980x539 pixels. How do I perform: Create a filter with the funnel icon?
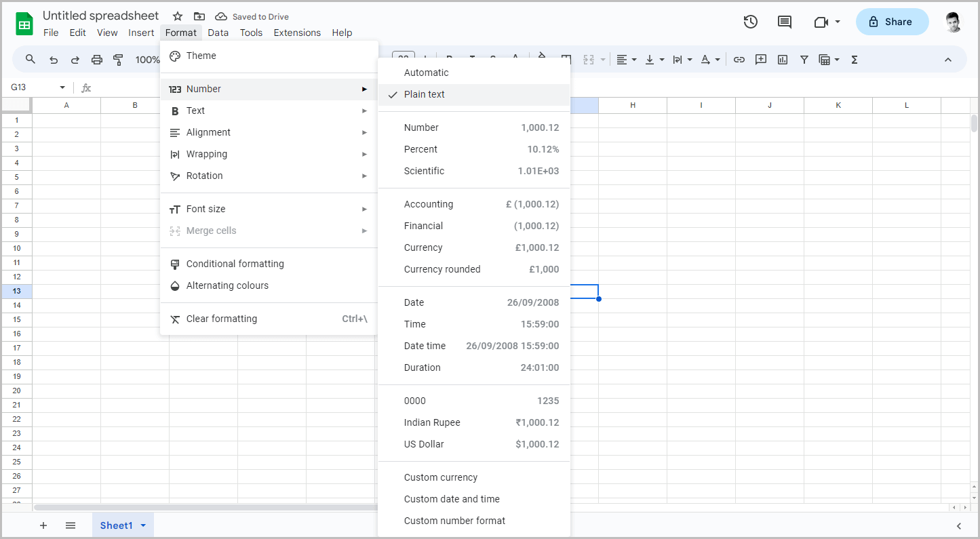tap(804, 60)
